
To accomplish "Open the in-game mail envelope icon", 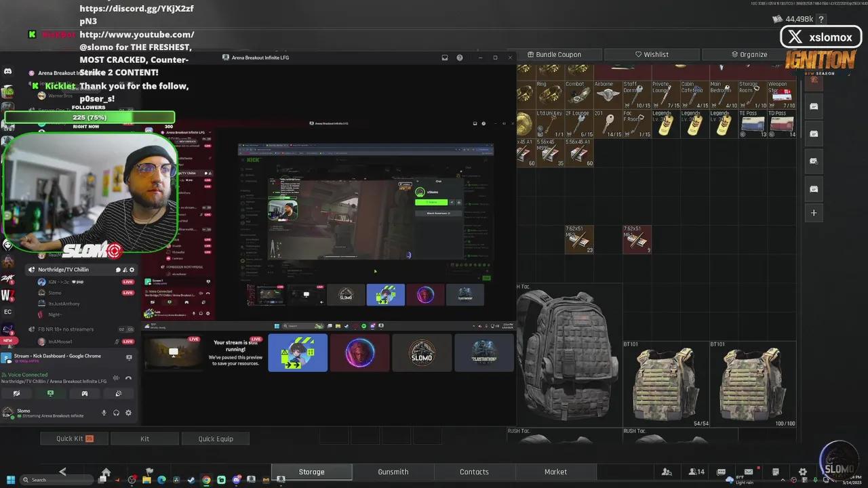I will click(749, 472).
